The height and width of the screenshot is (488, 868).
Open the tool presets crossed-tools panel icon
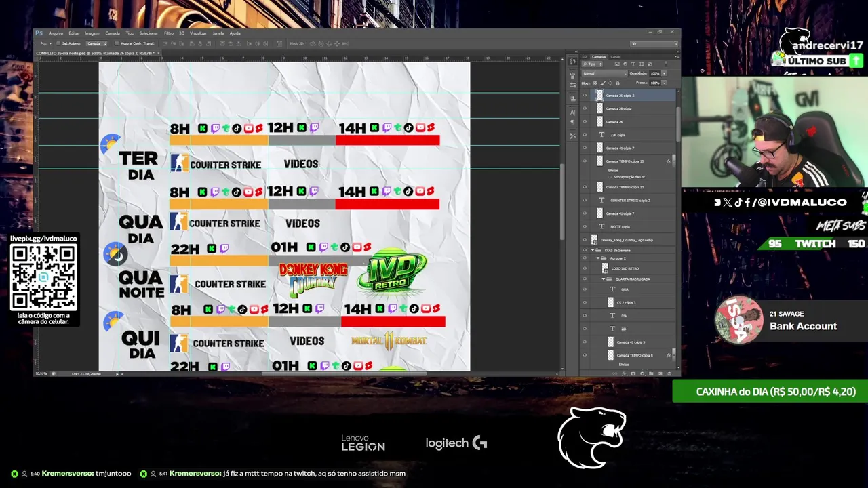(572, 136)
